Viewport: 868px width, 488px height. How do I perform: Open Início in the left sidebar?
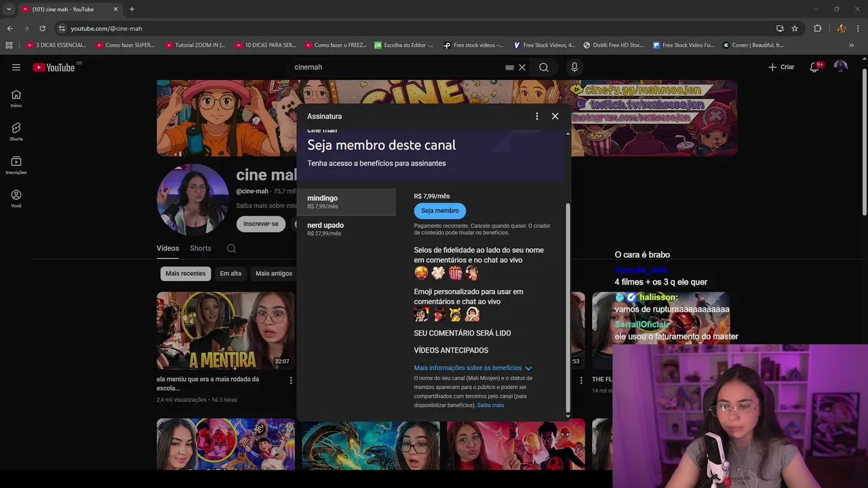pos(16,98)
